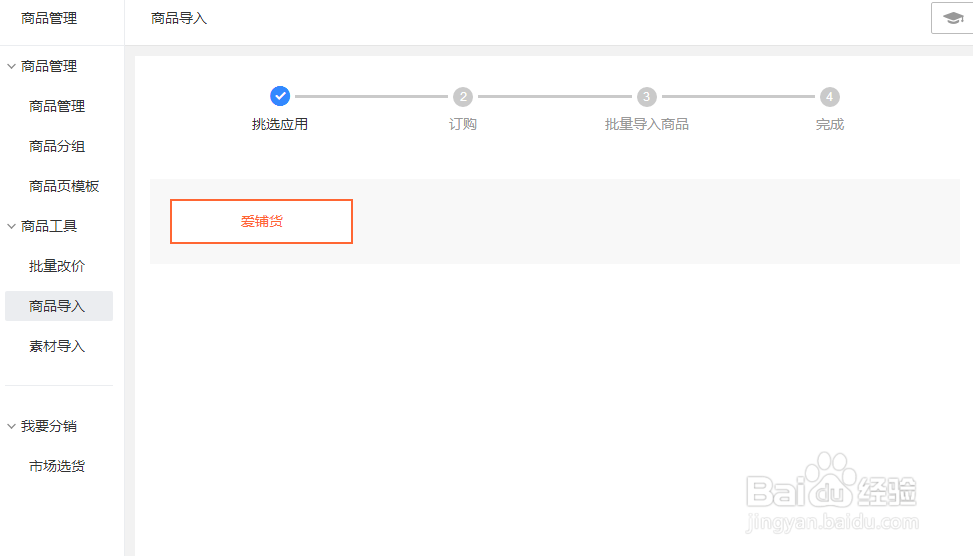Click the 订购 step label
This screenshot has height=556, width=973.
pyautogui.click(x=462, y=124)
